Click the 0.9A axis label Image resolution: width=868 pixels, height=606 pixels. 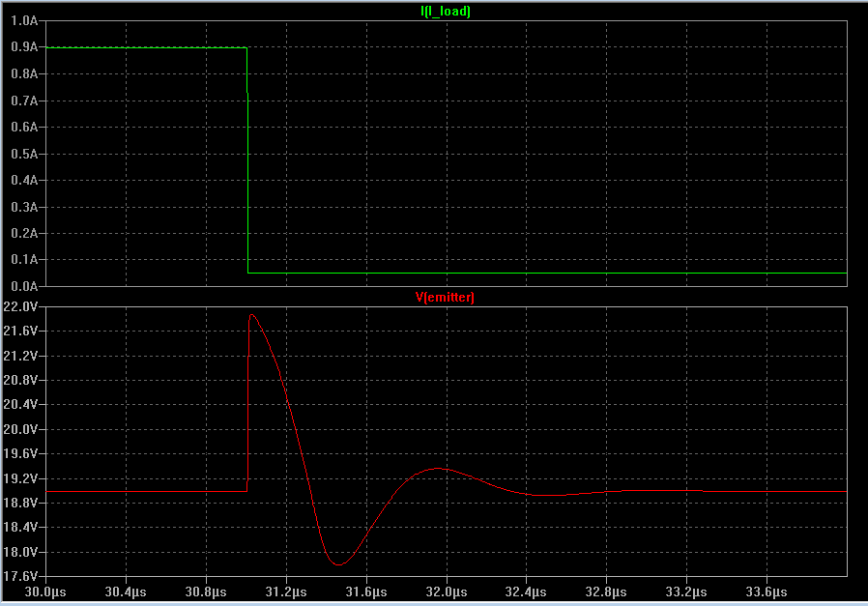pos(24,47)
